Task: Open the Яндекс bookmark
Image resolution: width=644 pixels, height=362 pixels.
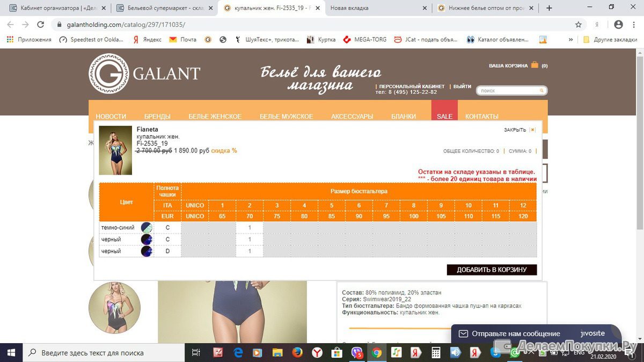Action: (148, 40)
